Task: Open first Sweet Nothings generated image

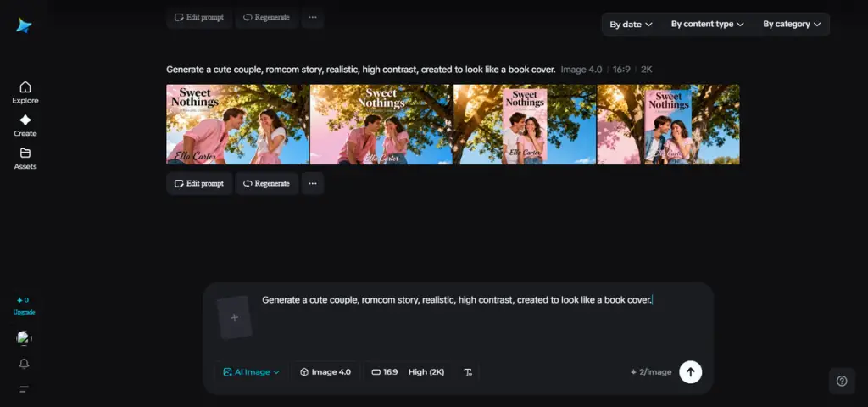Action: [237, 125]
